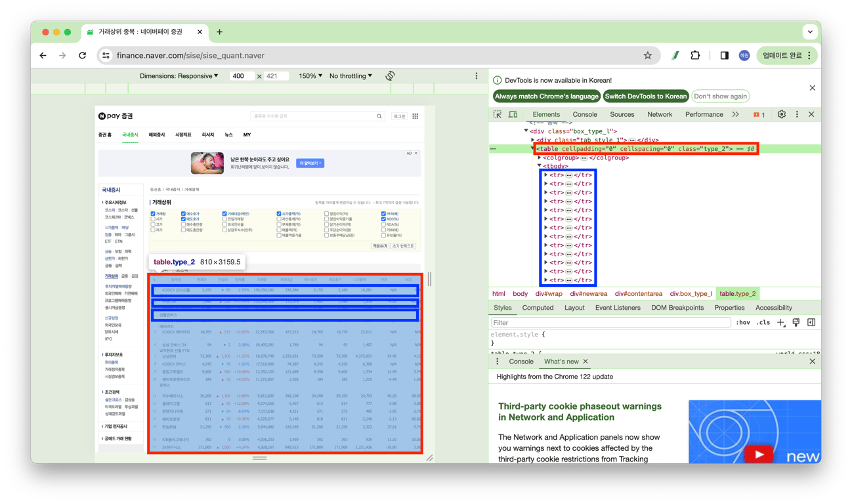Viewport: 852px width, 504px height.
Task: Check the 영업이익(억) checkbox
Action: pos(326,214)
